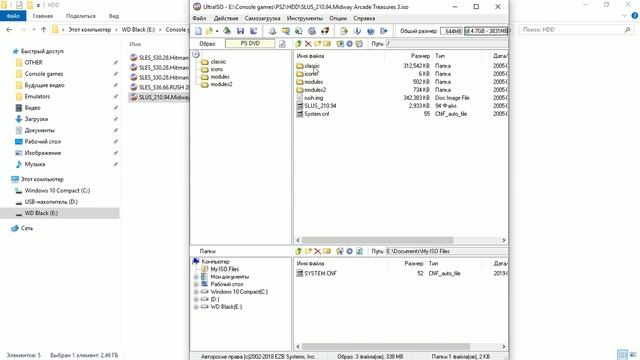Open the Самозагрузка menu in UltraISO

pyautogui.click(x=262, y=18)
